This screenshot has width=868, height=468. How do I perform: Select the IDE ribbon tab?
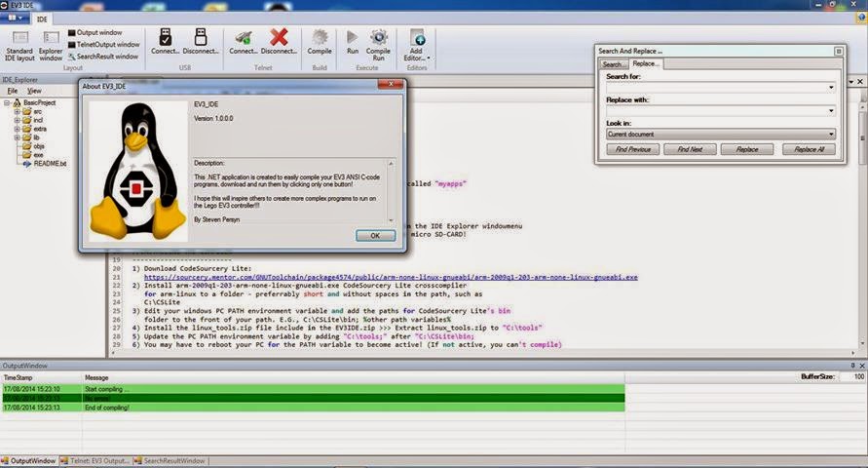pos(42,19)
